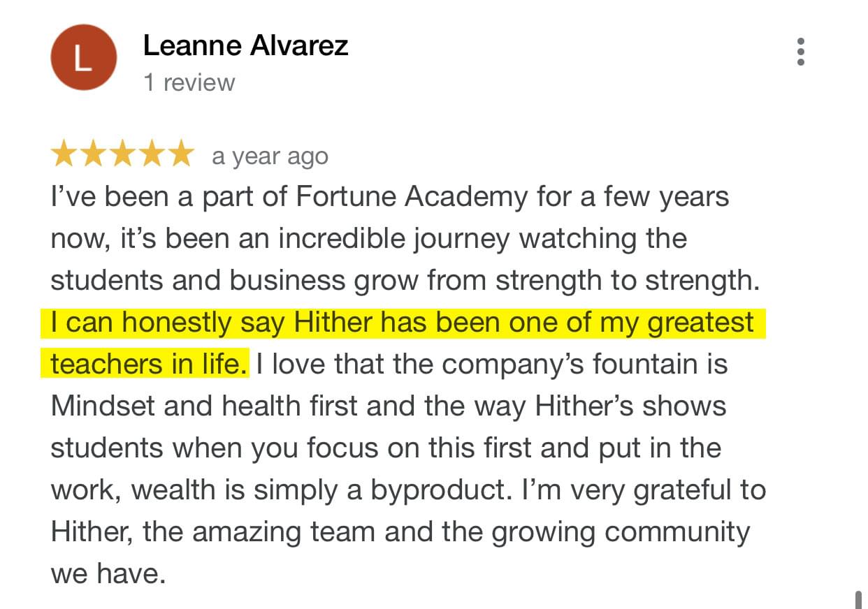
Task: Click the word "Mindset" in the review
Action: click(x=103, y=406)
